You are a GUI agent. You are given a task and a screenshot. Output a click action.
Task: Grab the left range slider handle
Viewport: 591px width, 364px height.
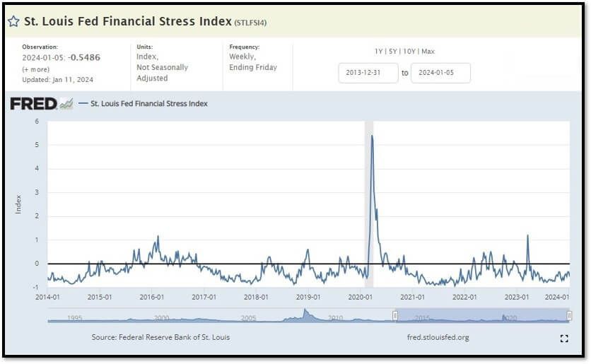click(x=395, y=315)
